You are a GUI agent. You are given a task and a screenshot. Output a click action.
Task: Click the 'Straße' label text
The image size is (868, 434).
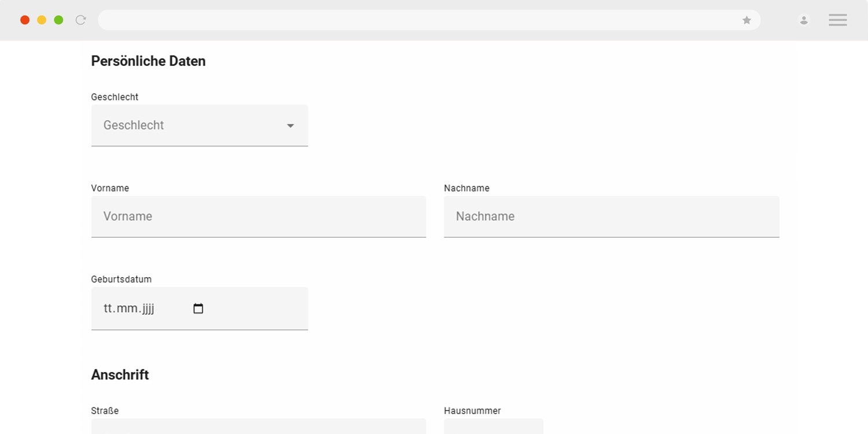tap(105, 411)
